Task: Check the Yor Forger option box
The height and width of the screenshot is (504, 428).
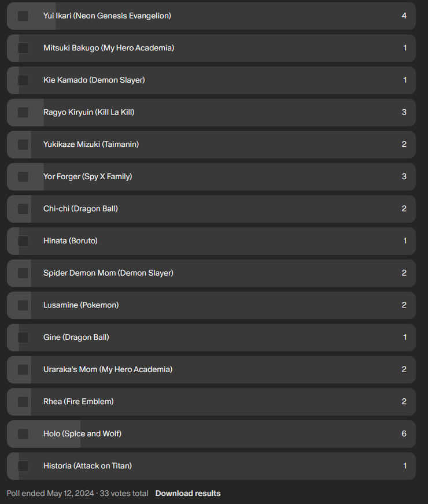Action: (23, 176)
